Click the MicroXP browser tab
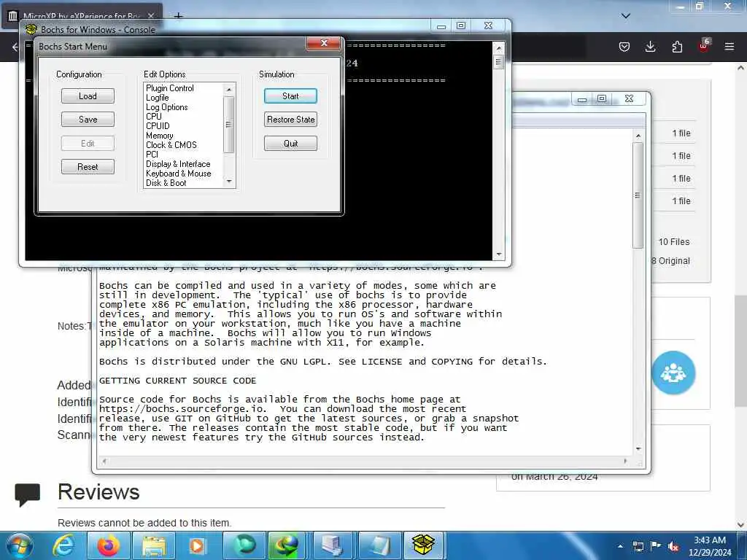This screenshot has width=747, height=560. [82, 16]
